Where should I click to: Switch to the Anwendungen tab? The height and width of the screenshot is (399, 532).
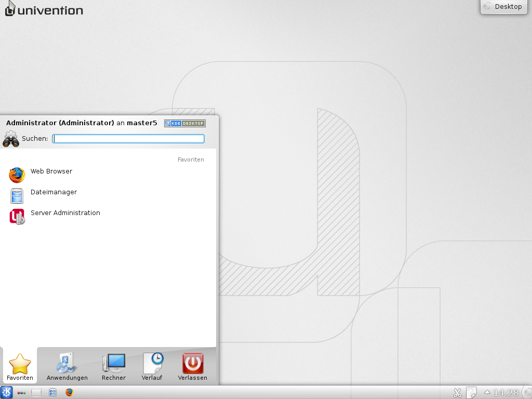tap(67, 367)
